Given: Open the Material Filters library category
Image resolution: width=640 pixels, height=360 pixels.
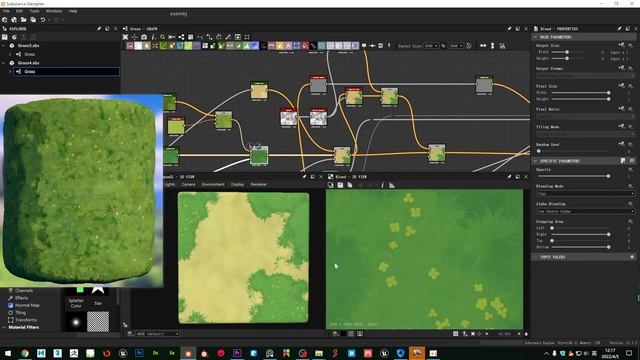Looking at the screenshot, I should [x=23, y=327].
